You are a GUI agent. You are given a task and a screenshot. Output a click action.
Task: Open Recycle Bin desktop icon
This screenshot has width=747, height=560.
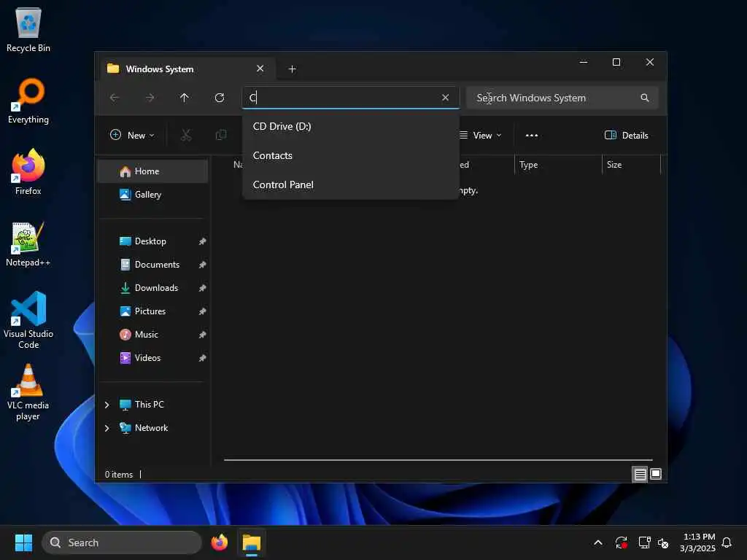[28, 29]
